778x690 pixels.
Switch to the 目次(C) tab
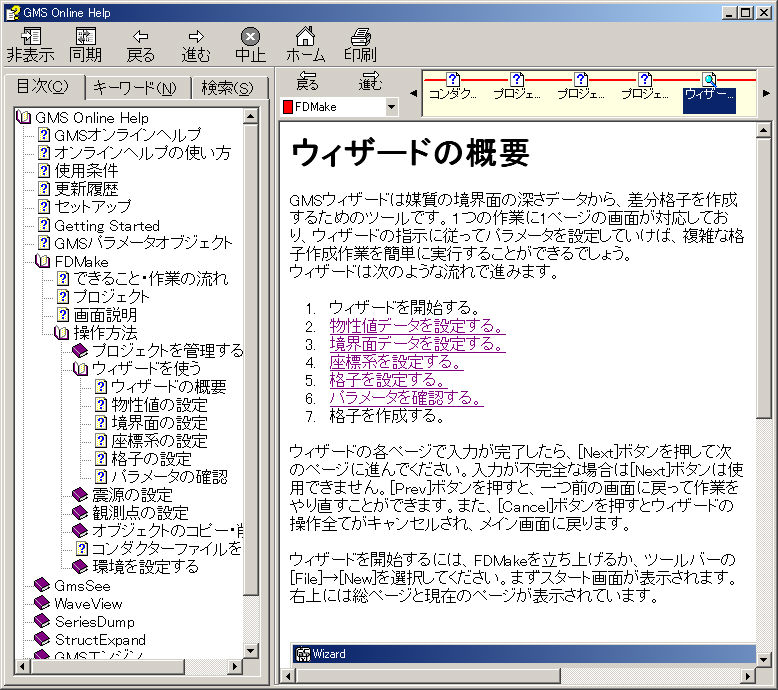[x=43, y=86]
